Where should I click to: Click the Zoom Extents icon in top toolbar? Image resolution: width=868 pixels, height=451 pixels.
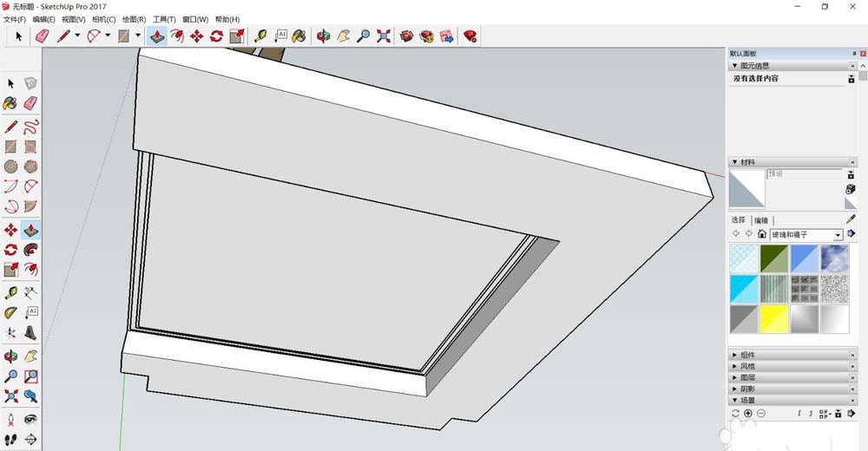(383, 36)
